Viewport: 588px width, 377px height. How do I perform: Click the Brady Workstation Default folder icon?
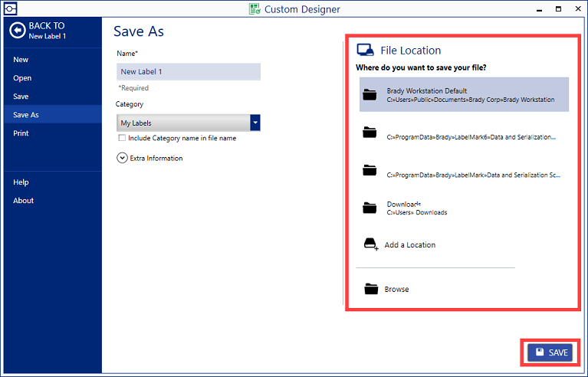[x=370, y=95]
